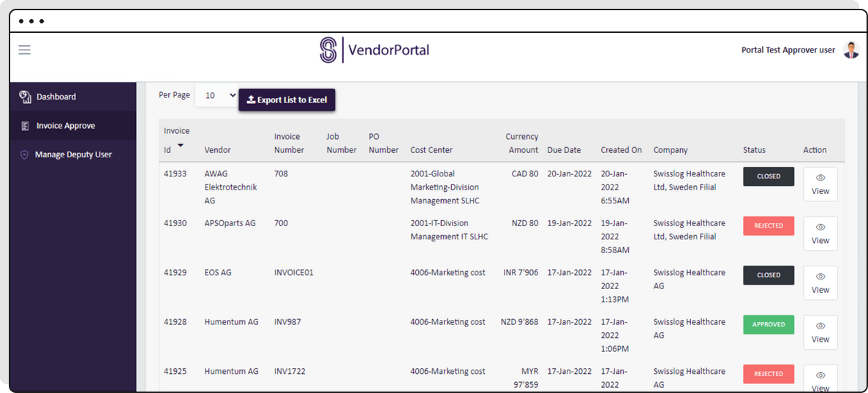
Task: Click the VendorPortal logo icon
Action: click(328, 50)
